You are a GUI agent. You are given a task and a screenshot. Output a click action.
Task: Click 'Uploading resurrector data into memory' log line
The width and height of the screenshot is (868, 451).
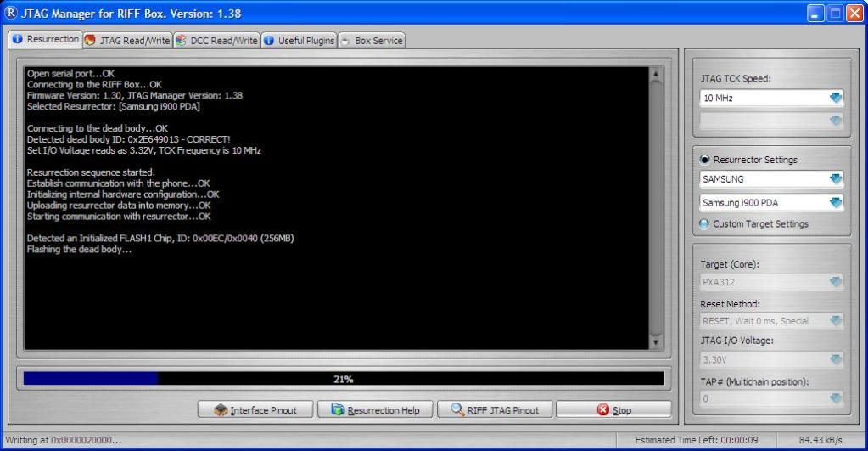tap(119, 206)
